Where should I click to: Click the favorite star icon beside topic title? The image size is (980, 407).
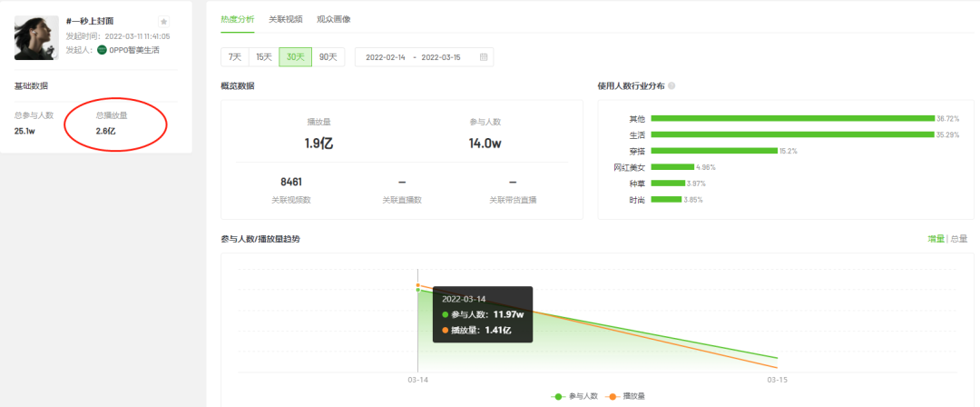[x=163, y=21]
